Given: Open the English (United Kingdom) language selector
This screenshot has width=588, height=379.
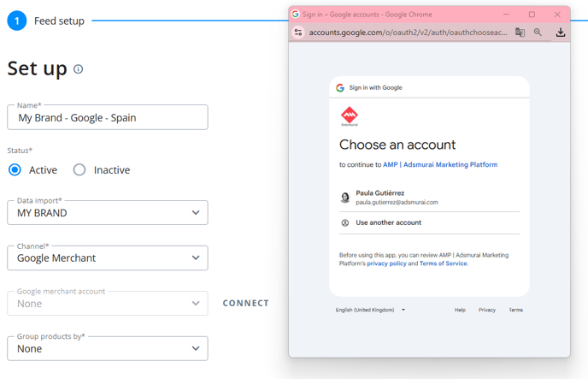Looking at the screenshot, I should 371,310.
